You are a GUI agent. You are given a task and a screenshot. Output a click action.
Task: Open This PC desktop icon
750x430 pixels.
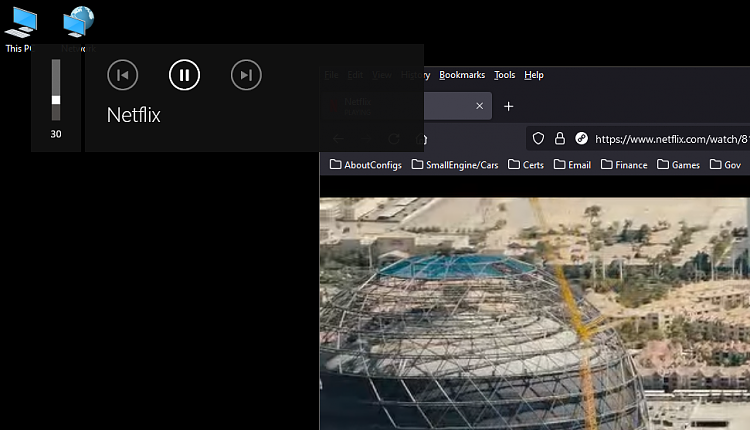pyautogui.click(x=20, y=29)
